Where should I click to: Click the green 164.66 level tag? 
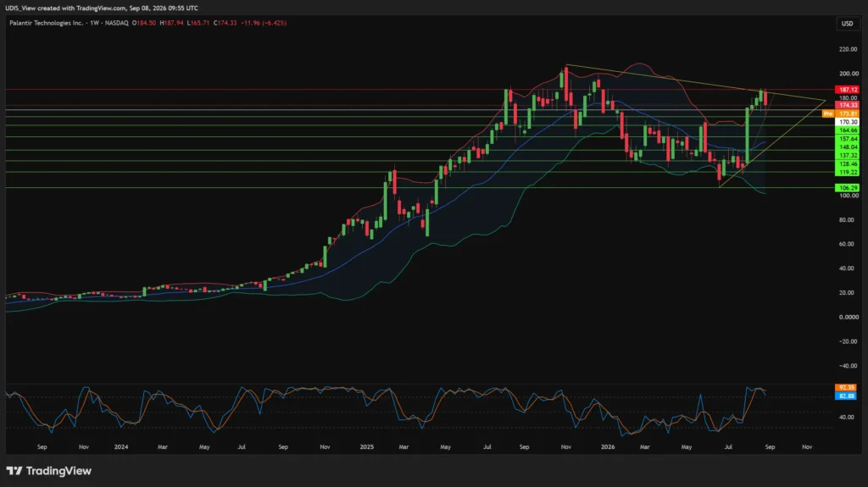847,130
